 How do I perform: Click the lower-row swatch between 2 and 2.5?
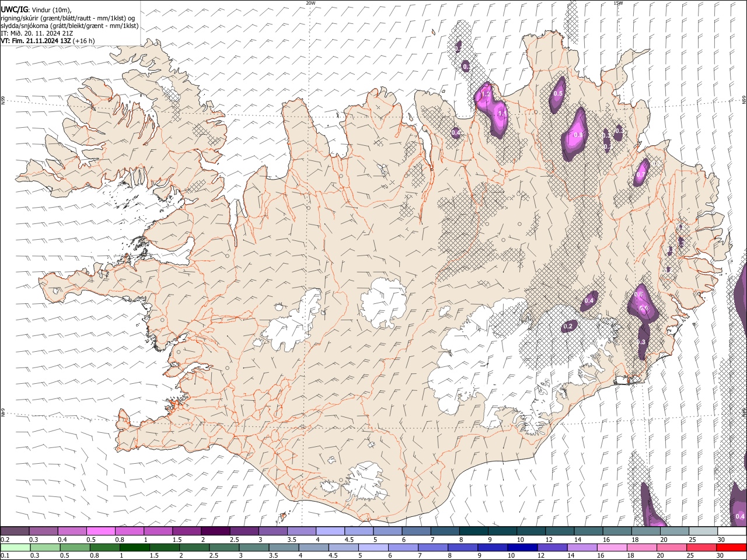tap(194, 547)
